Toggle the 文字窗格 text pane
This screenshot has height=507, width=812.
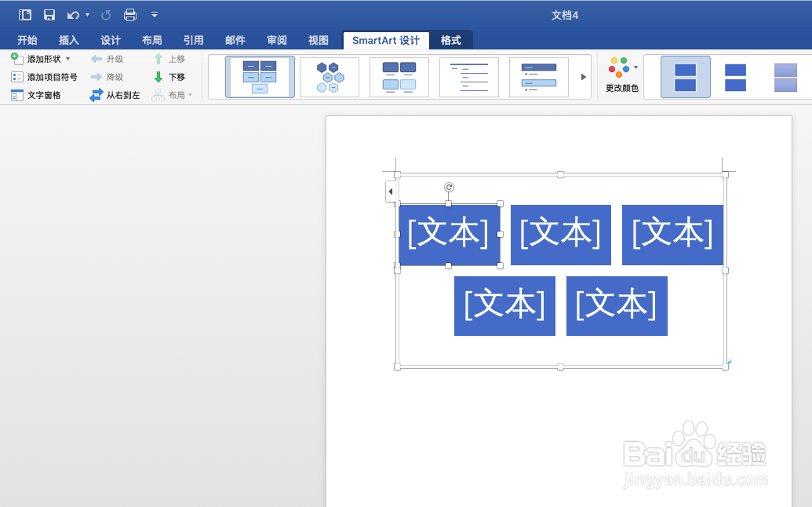[36, 95]
